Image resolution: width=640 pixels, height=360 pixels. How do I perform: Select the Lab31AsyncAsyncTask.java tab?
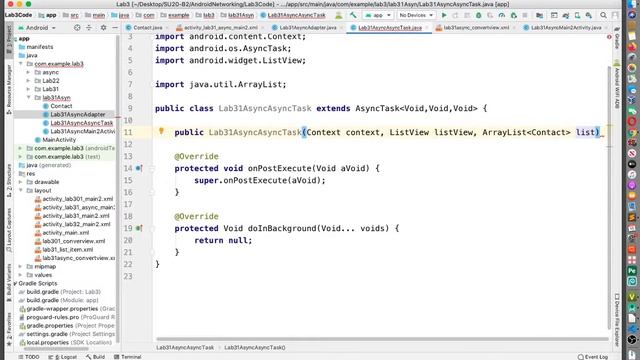tap(389, 28)
